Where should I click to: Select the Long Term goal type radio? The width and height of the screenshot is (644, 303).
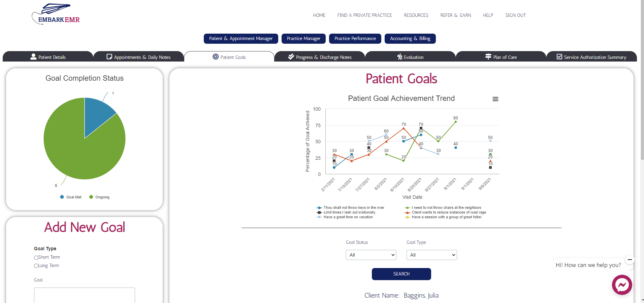(36, 266)
